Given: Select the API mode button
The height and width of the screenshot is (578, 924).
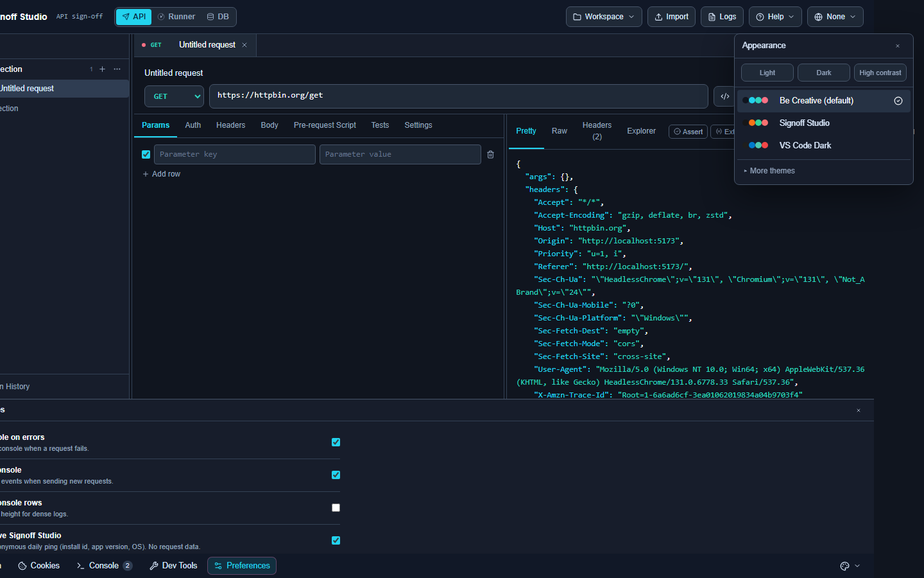Looking at the screenshot, I should pos(134,17).
